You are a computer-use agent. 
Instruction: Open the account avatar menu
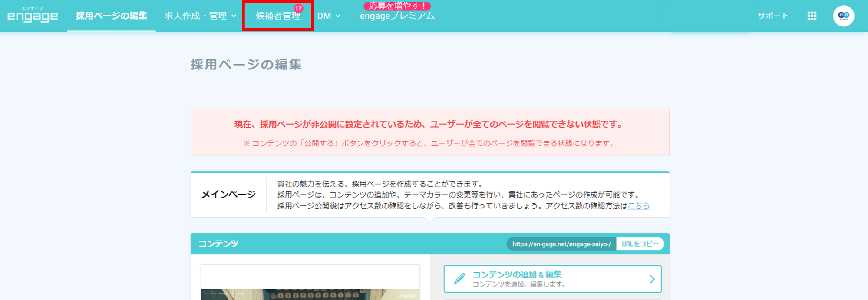[x=844, y=16]
